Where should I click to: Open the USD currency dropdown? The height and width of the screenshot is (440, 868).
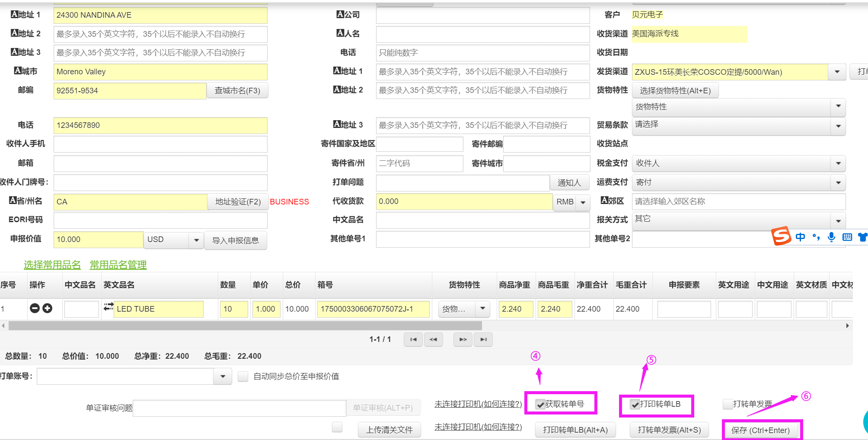pos(196,240)
